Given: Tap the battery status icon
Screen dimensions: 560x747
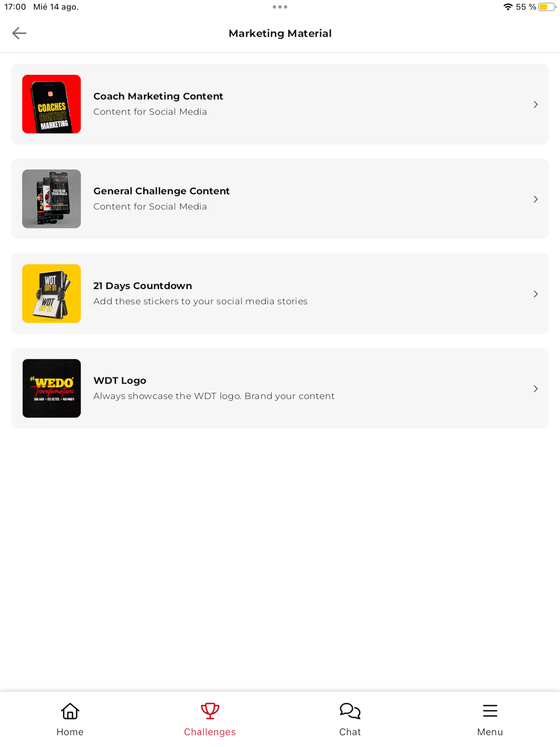Looking at the screenshot, I should [x=547, y=7].
